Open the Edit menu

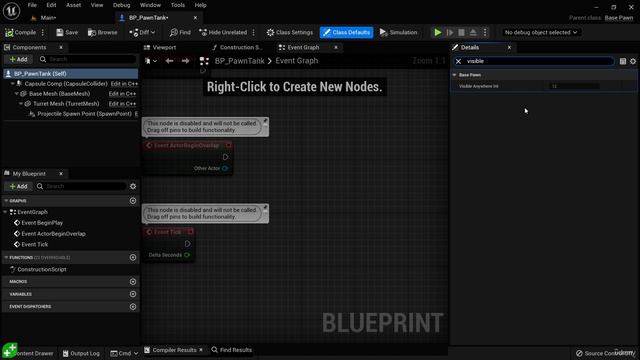pyautogui.click(x=51, y=5)
